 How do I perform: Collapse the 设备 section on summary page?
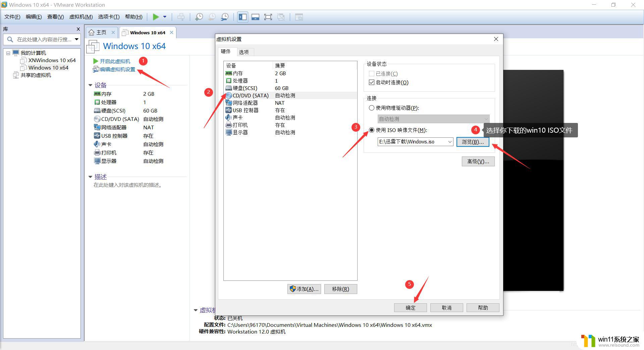pyautogui.click(x=90, y=85)
